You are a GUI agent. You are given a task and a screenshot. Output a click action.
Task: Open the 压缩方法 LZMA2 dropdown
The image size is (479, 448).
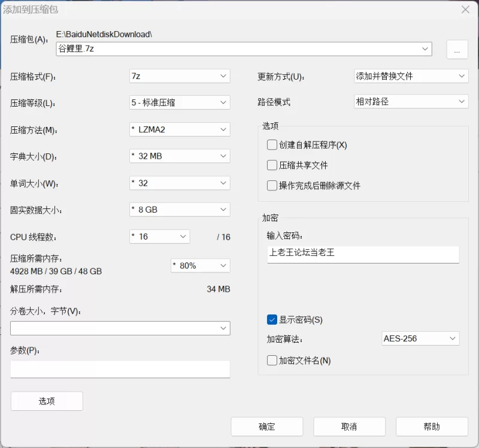(180, 129)
